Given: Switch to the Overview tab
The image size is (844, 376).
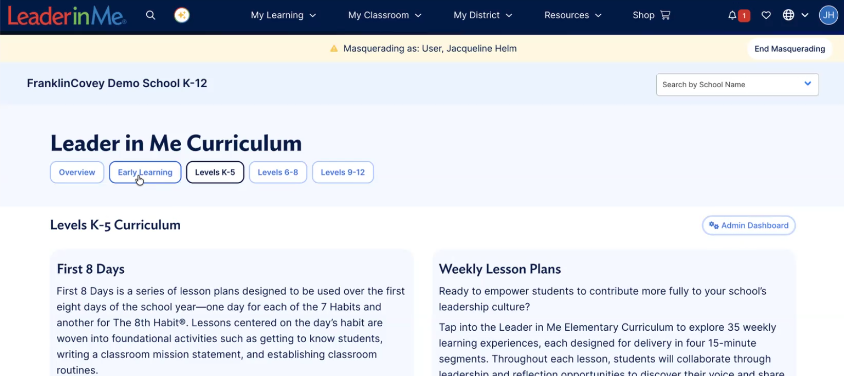Looking at the screenshot, I should pos(77,172).
